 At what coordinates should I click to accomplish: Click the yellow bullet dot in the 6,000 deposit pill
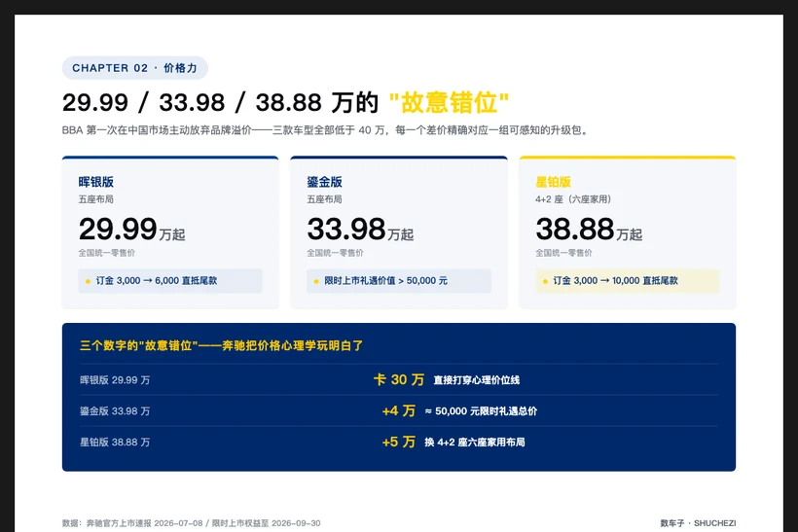coord(88,281)
